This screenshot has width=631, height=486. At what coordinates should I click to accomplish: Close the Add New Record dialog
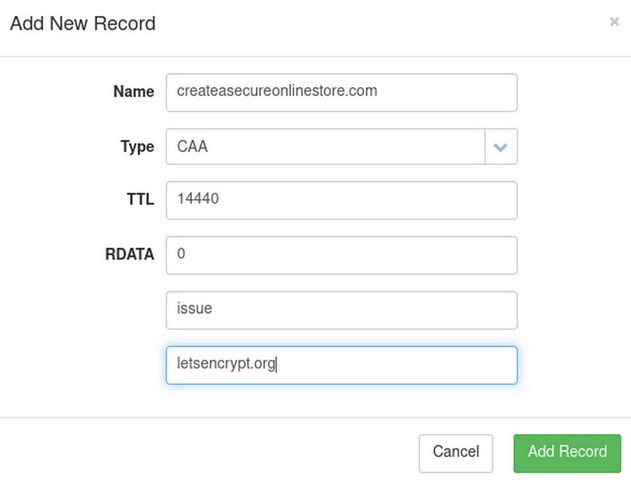[614, 21]
